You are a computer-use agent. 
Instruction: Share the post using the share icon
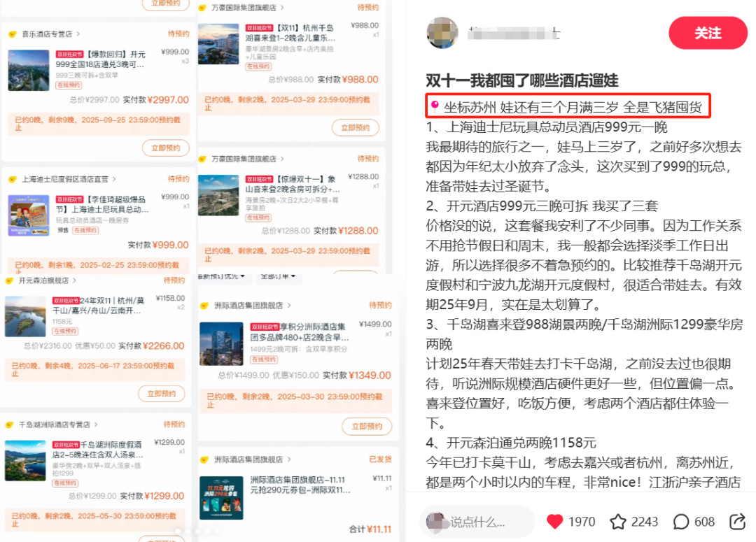click(x=737, y=522)
